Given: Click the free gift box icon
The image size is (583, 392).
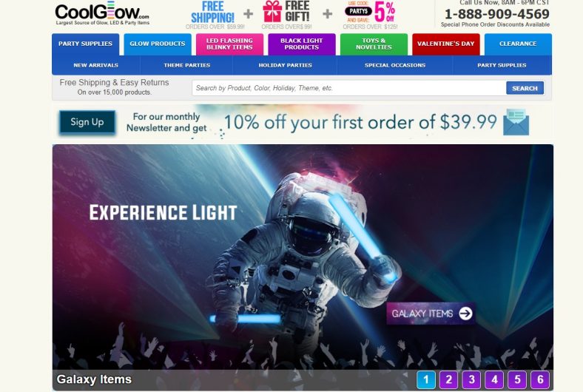Looking at the screenshot, I should pos(272,12).
